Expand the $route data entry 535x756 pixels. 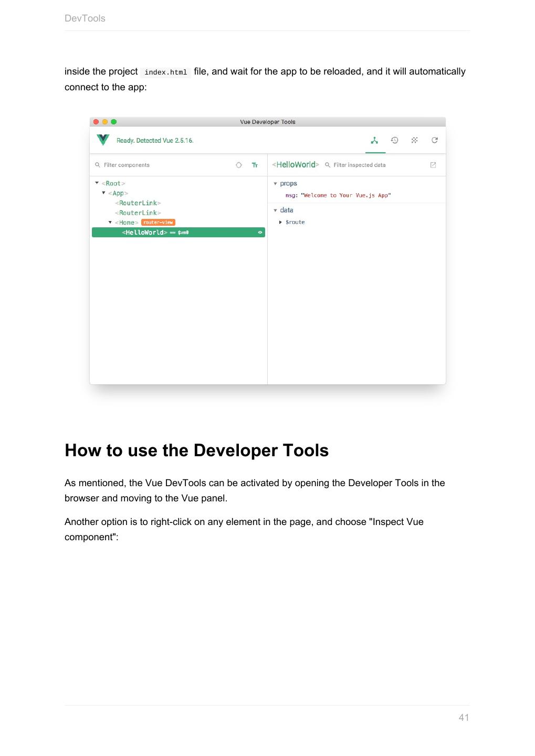[281, 222]
